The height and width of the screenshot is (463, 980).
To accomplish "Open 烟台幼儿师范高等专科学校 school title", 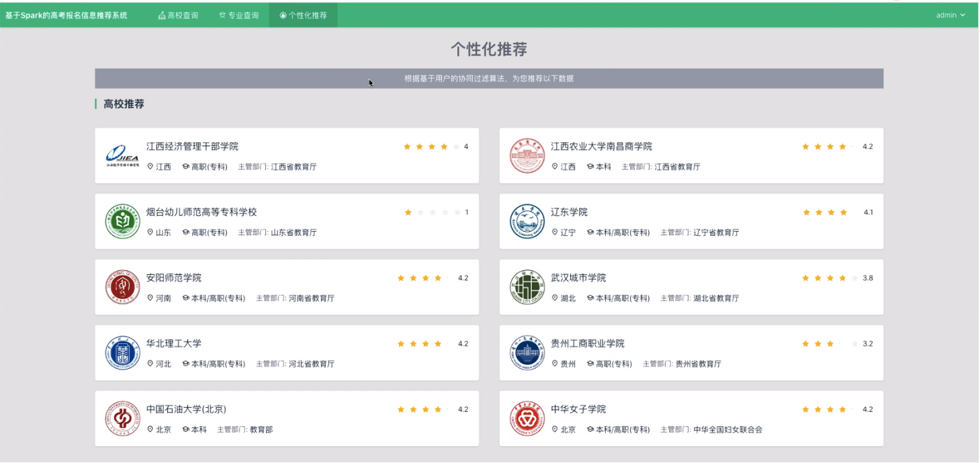I will [x=202, y=212].
